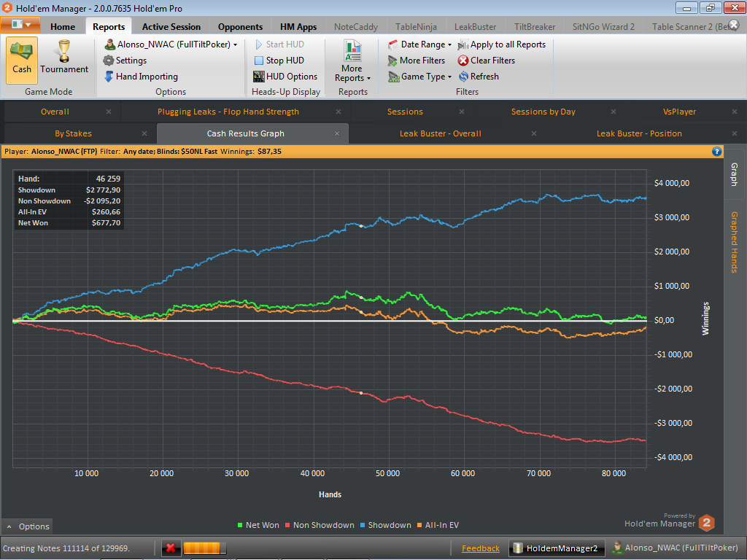Refresh the report data
Screen dimensions: 747x560
tap(479, 77)
